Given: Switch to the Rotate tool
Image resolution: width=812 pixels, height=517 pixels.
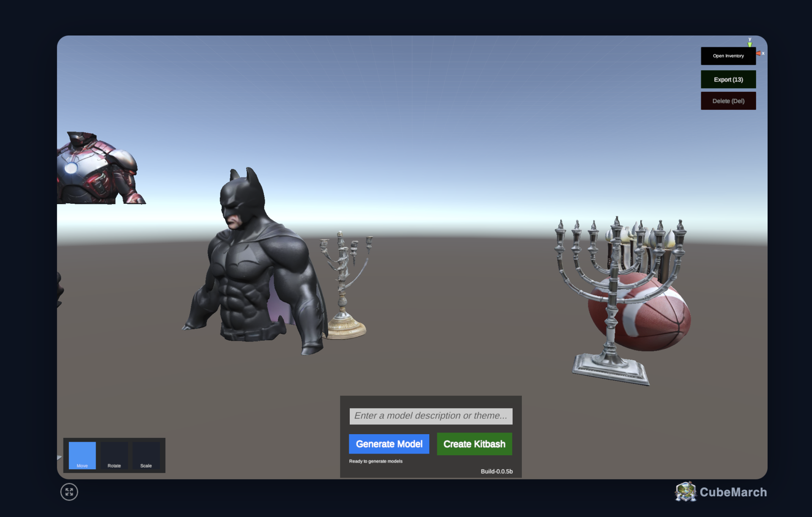Looking at the screenshot, I should [x=114, y=455].
